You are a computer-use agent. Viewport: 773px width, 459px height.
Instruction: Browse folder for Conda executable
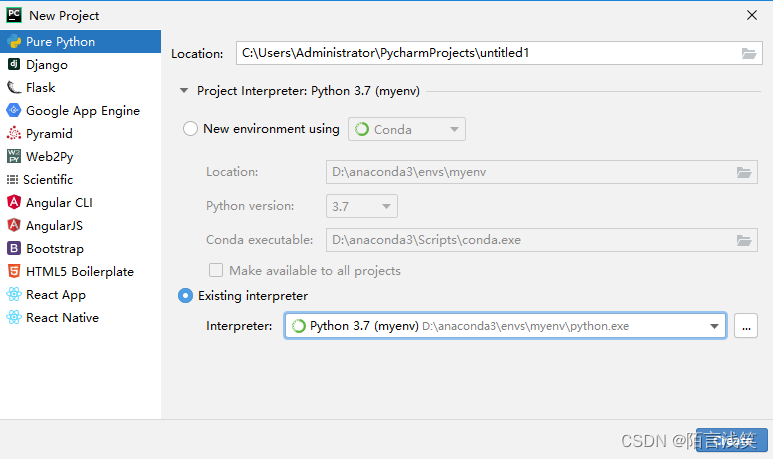pyautogui.click(x=744, y=240)
